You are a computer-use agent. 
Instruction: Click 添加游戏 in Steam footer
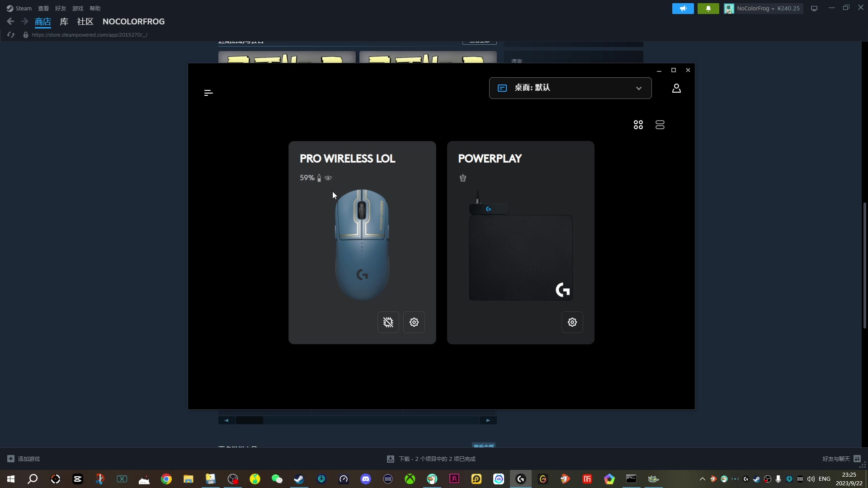point(24,459)
